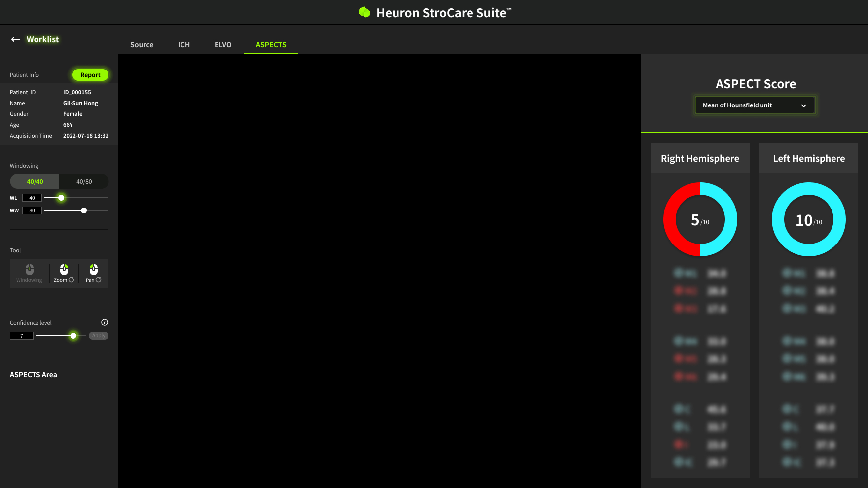Open the Source tab
This screenshot has height=488, width=868.
pos(142,45)
